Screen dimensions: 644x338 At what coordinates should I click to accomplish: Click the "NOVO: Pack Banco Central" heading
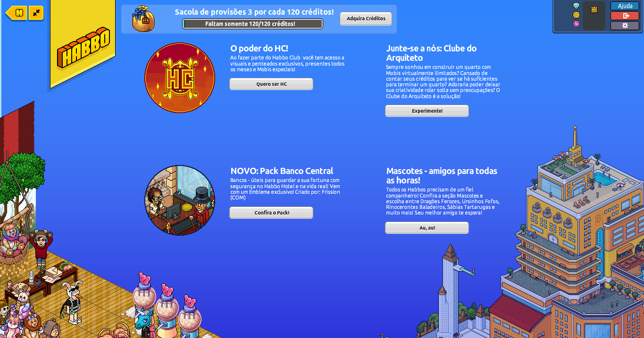[x=282, y=171]
